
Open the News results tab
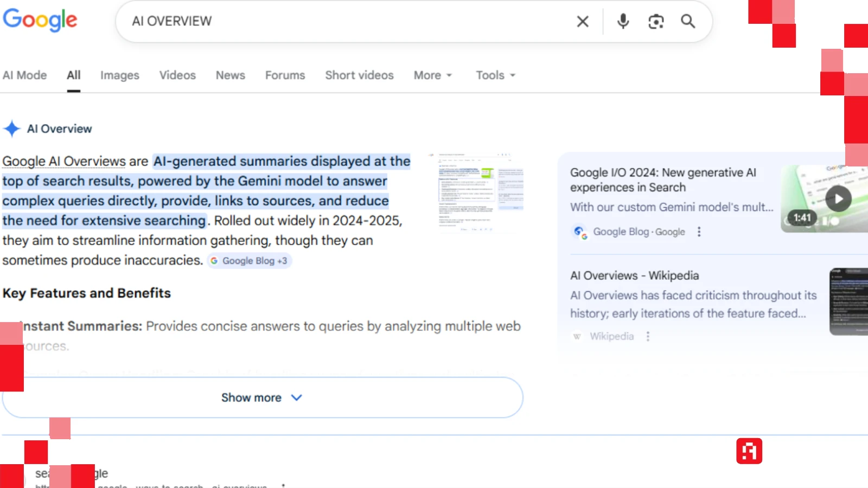click(x=230, y=75)
